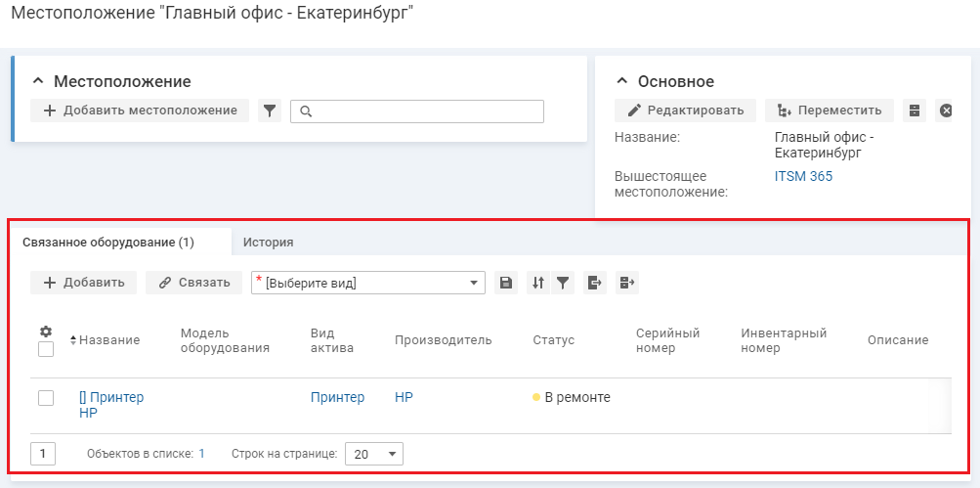Image resolution: width=980 pixels, height=488 pixels.
Task: Click the save view floppy disk icon
Action: (x=505, y=283)
